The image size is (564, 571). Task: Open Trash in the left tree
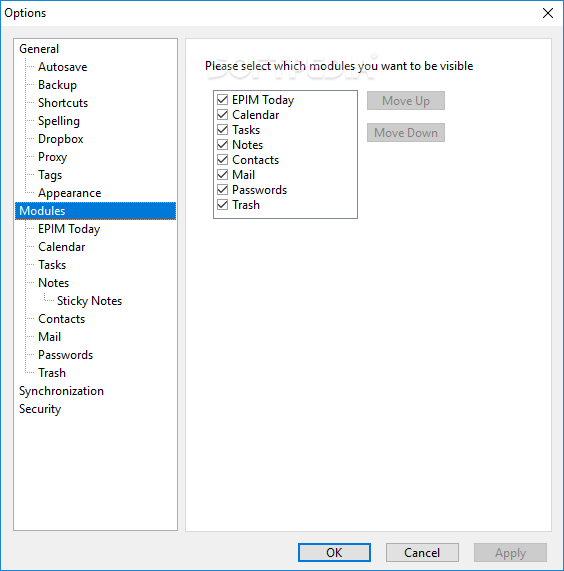click(x=52, y=373)
